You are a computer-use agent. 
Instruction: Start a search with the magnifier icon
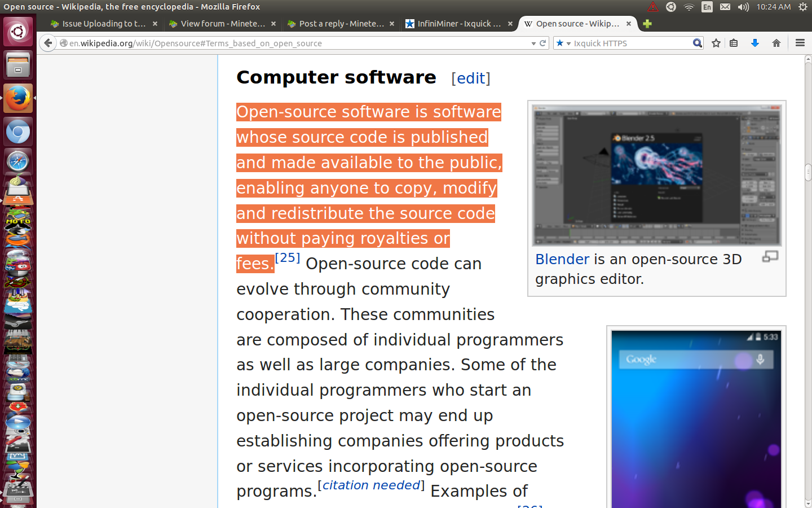coord(698,43)
